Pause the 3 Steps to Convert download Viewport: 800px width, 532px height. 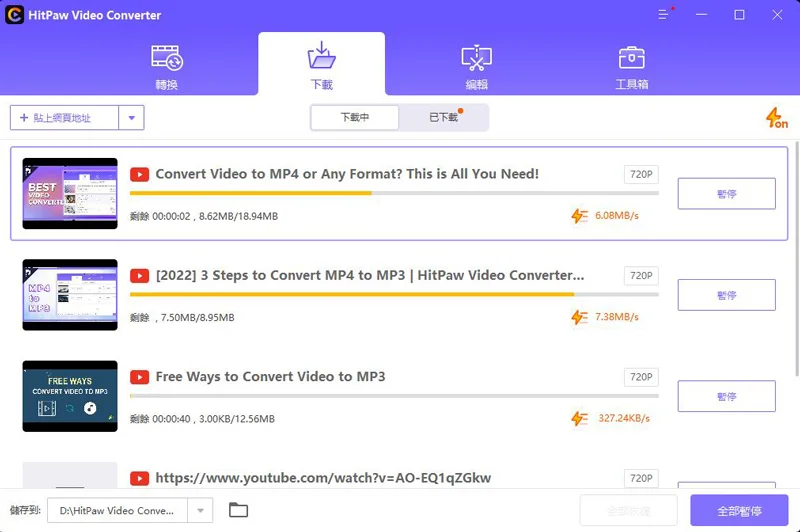(727, 295)
